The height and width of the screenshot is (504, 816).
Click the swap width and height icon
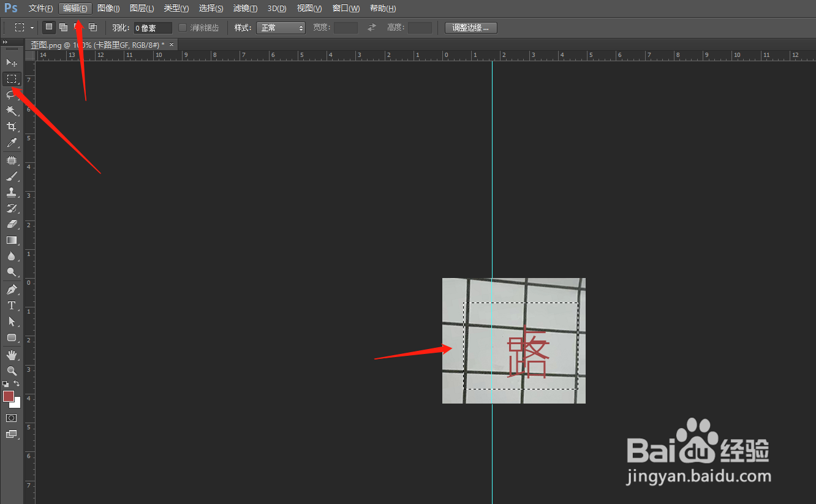pos(372,28)
